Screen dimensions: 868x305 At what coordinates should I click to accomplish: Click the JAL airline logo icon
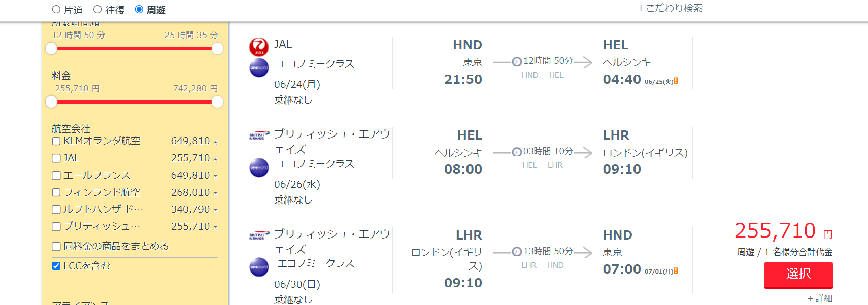click(x=259, y=47)
